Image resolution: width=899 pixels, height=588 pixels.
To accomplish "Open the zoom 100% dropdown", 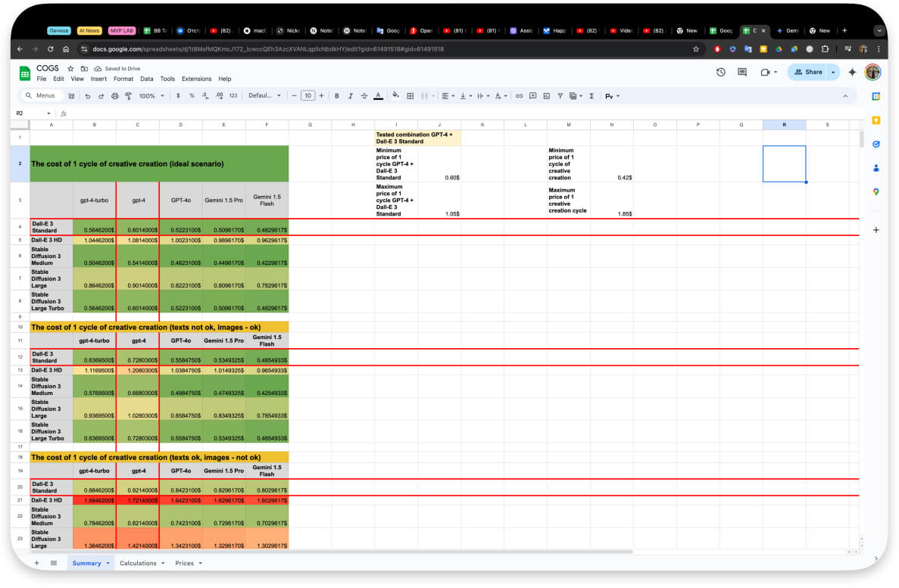I will [x=151, y=96].
